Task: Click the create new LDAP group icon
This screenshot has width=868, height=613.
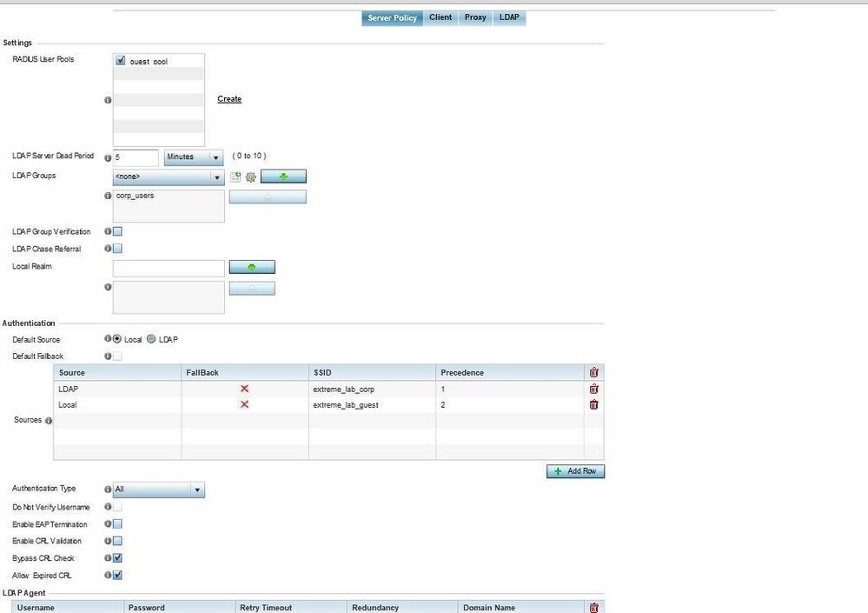Action: click(x=235, y=177)
